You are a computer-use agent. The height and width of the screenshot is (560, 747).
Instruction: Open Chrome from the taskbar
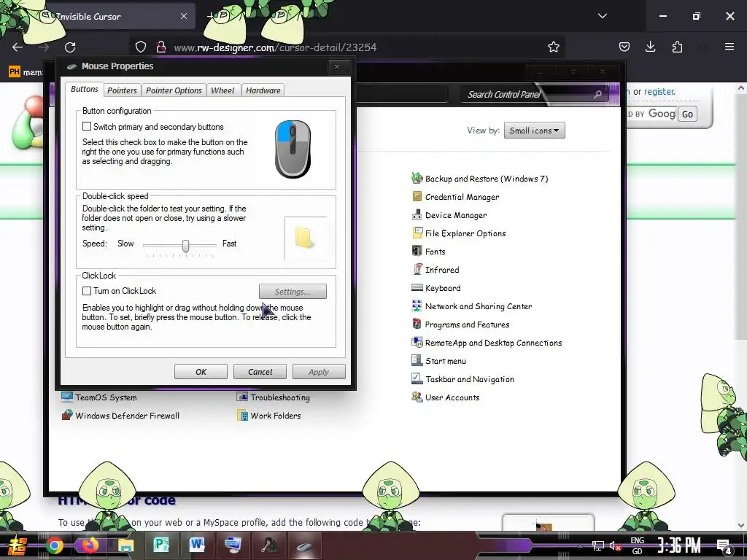tap(54, 545)
